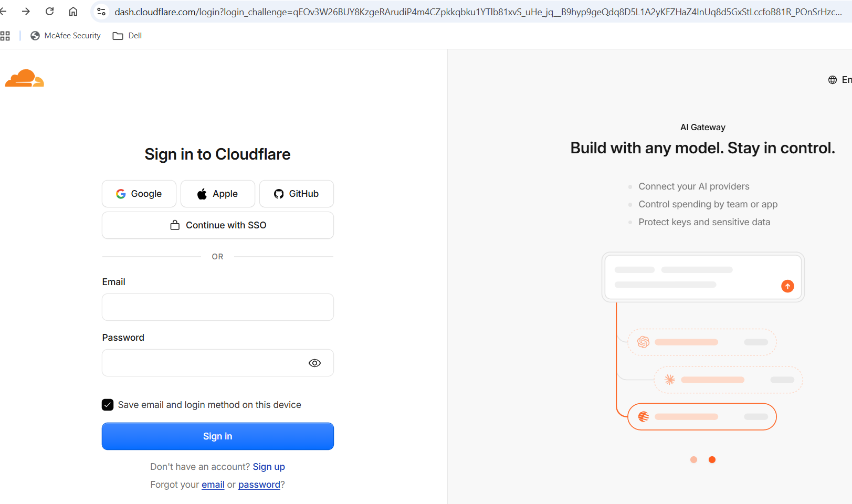This screenshot has height=504, width=852.
Task: Go to the browser home page icon
Action: click(73, 12)
